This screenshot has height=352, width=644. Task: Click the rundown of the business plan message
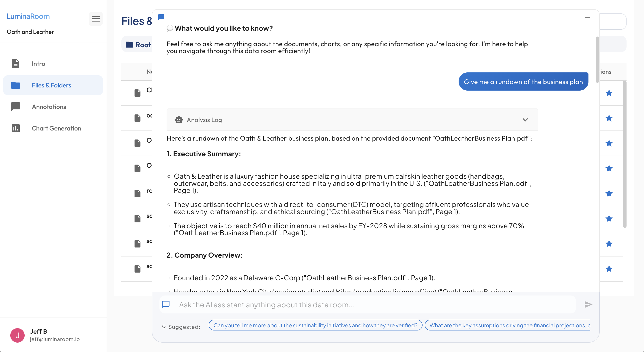[523, 82]
